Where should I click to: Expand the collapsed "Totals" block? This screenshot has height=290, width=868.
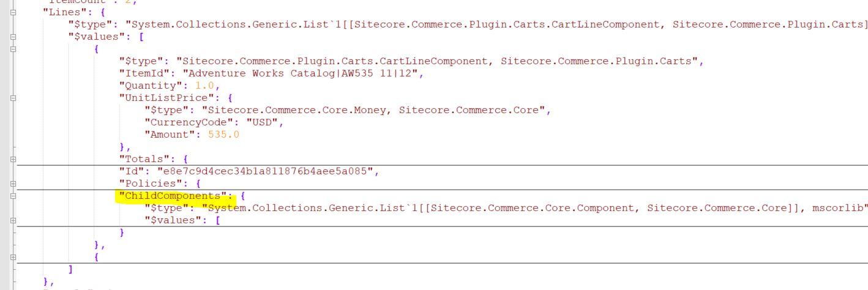pos(13,159)
